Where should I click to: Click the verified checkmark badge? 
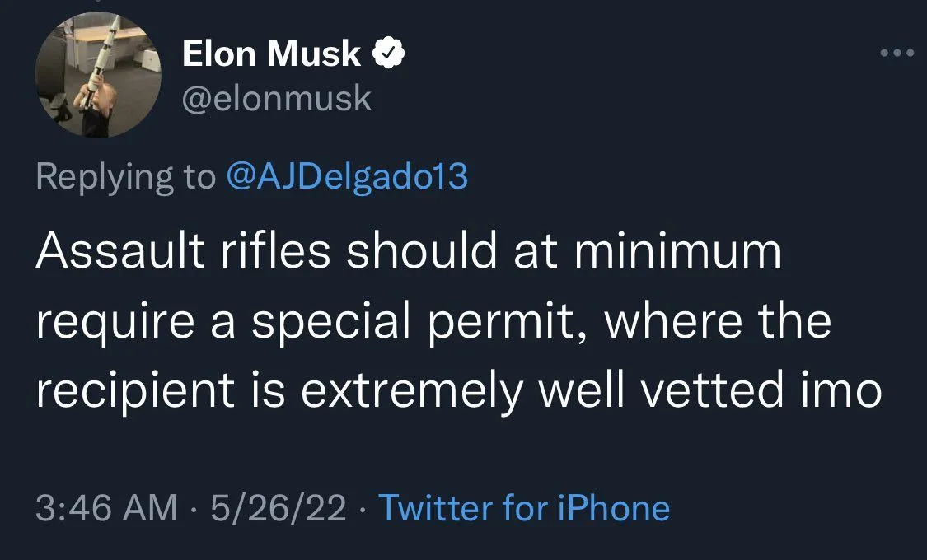click(387, 54)
